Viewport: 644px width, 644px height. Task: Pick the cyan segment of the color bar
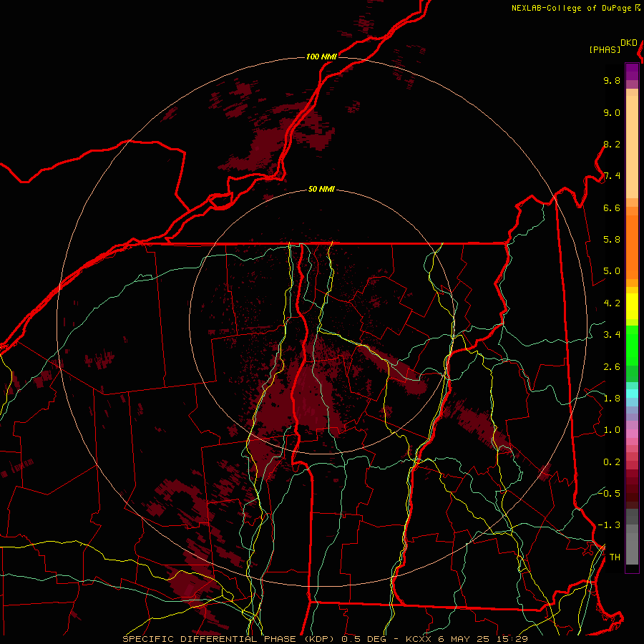(632, 394)
